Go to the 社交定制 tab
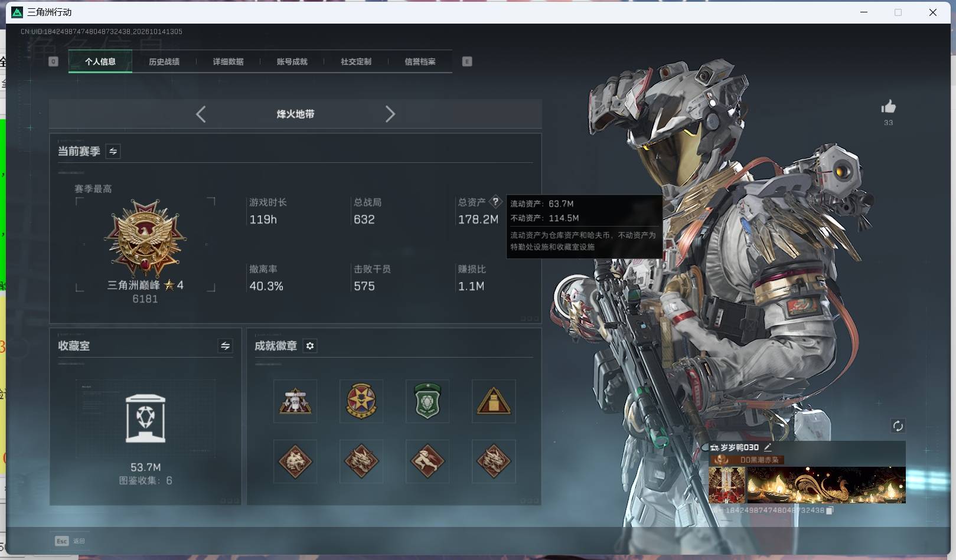956x560 pixels. [355, 61]
